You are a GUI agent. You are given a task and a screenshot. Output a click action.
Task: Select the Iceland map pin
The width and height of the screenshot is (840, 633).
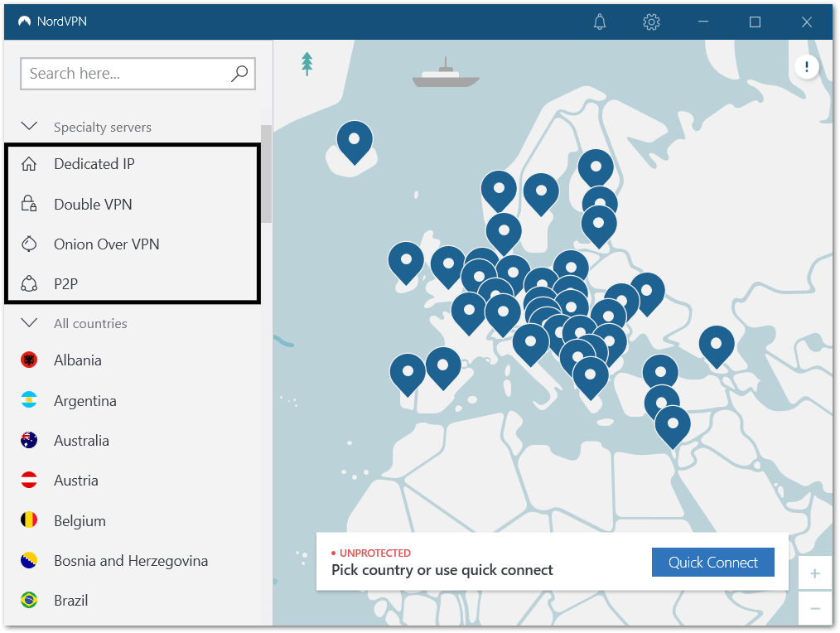[355, 142]
